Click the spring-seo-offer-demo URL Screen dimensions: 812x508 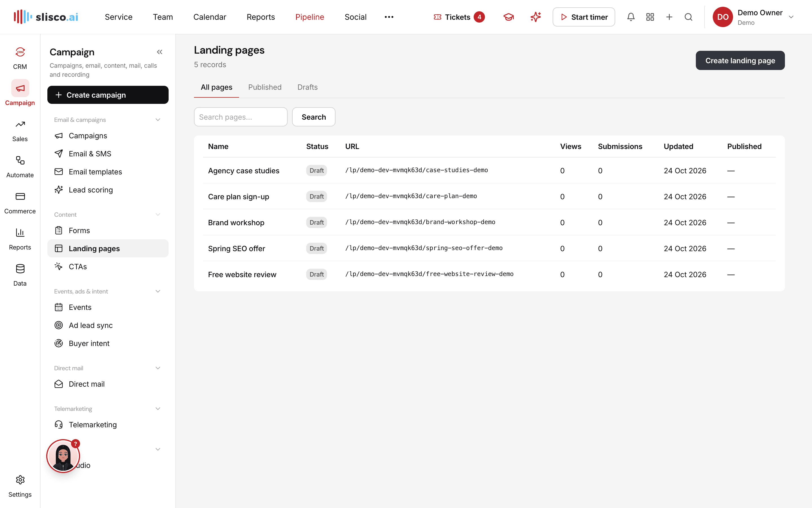pyautogui.click(x=424, y=248)
